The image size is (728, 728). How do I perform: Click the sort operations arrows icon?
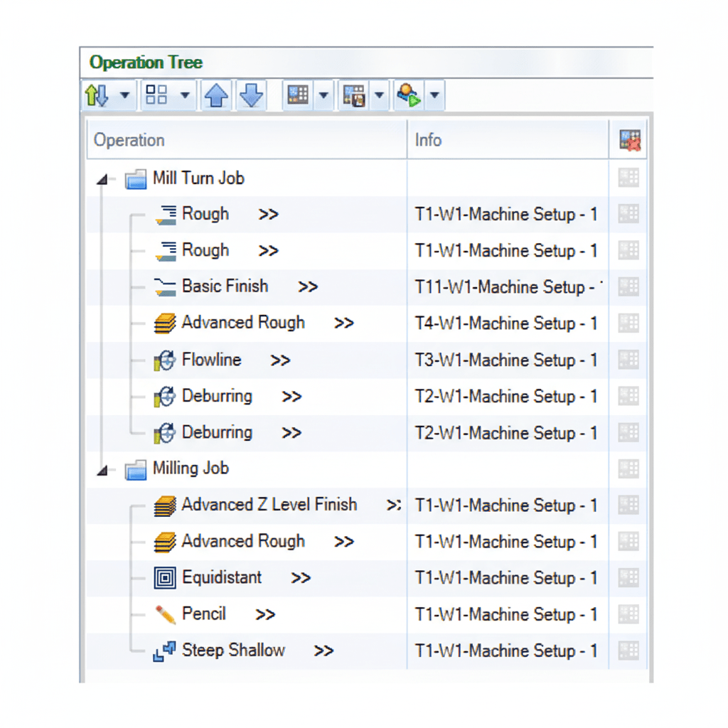(x=97, y=95)
